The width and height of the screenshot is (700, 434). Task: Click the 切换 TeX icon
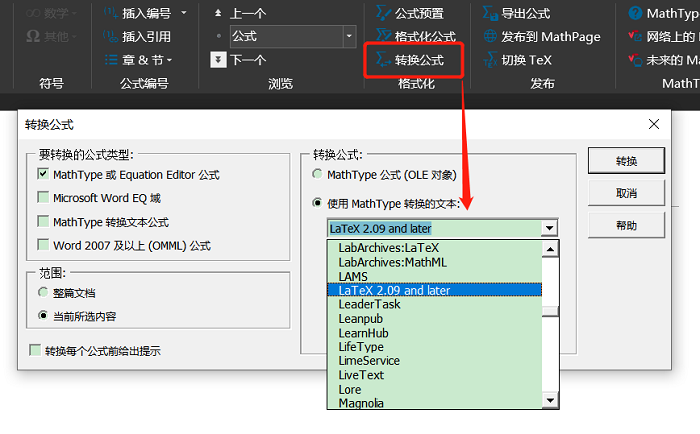tap(490, 59)
